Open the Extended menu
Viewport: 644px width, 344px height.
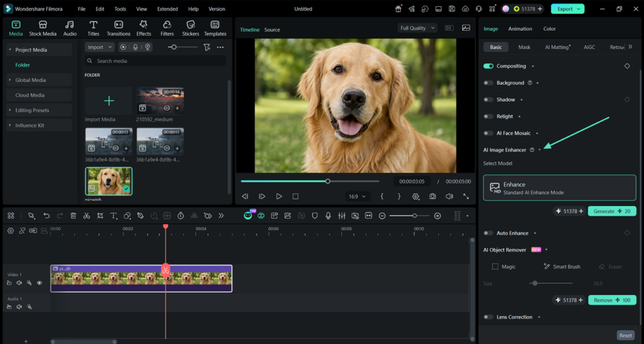(x=167, y=9)
